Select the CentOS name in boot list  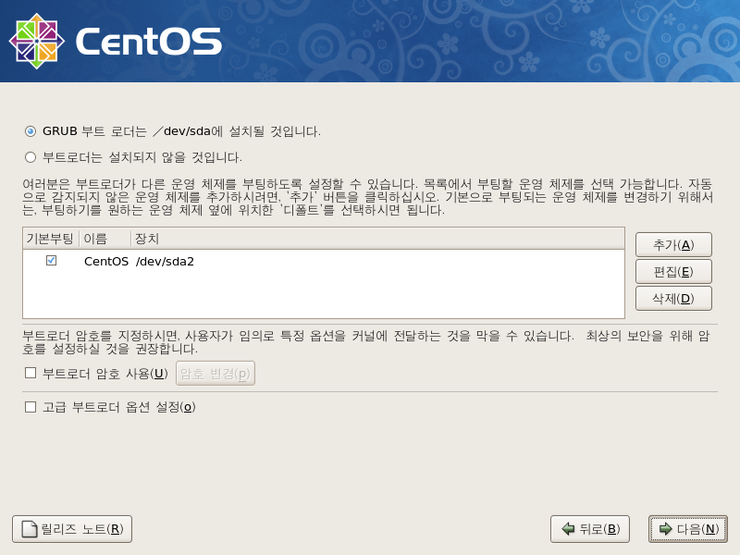106,261
